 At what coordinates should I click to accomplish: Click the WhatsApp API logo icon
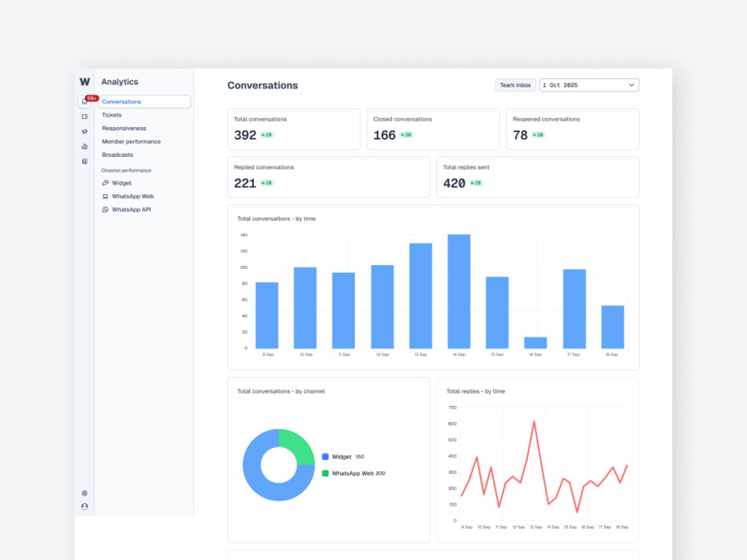(105, 210)
